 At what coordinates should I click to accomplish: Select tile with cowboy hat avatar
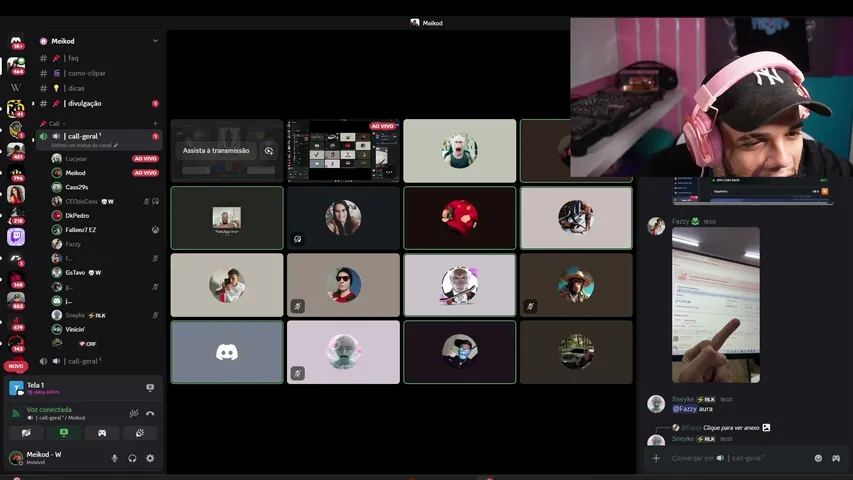click(576, 285)
